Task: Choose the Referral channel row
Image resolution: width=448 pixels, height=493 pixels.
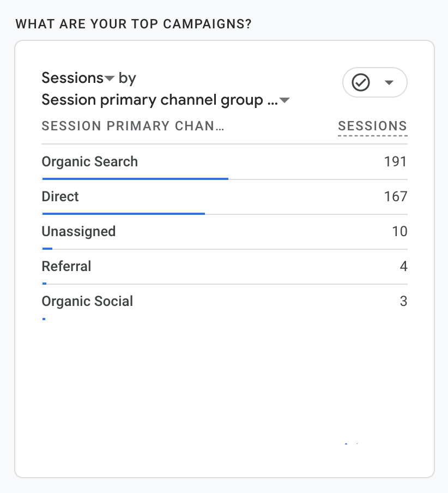Action: (66, 267)
